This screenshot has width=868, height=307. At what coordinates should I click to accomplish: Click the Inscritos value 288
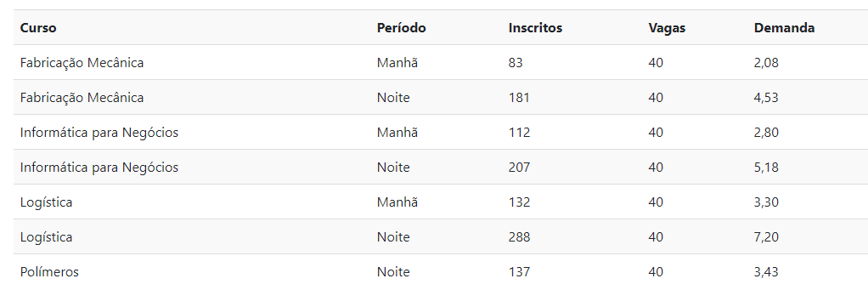[x=519, y=237]
